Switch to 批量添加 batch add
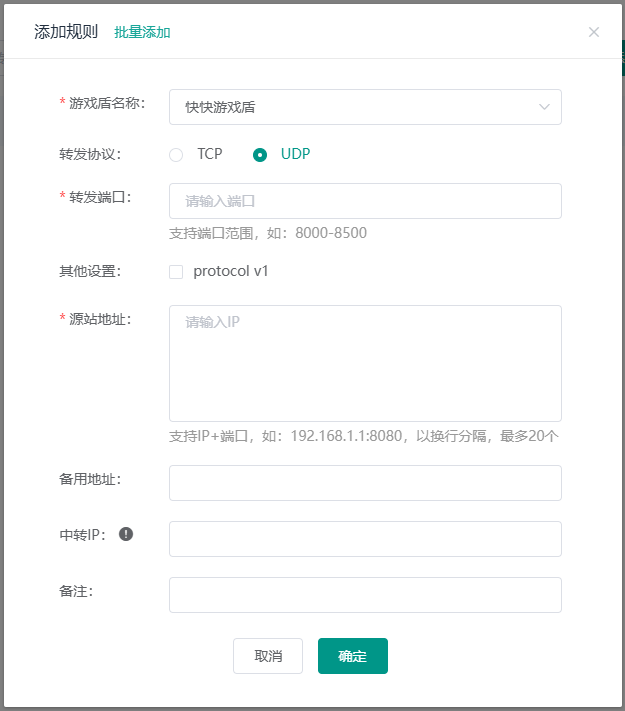625x711 pixels. coord(142,32)
